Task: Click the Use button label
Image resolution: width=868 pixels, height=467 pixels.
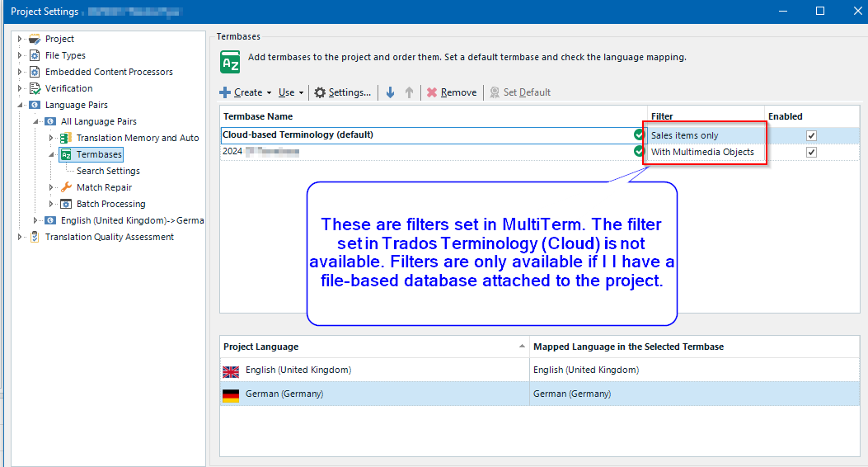Action: 286,92
